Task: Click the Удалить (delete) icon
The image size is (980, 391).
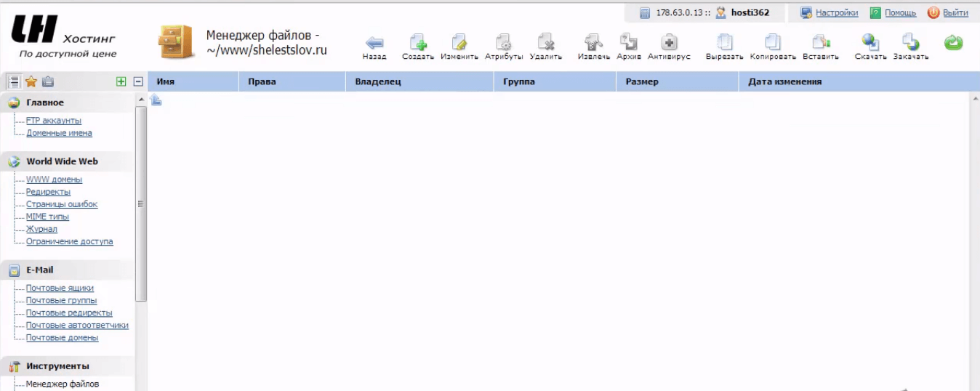Action: click(x=546, y=43)
